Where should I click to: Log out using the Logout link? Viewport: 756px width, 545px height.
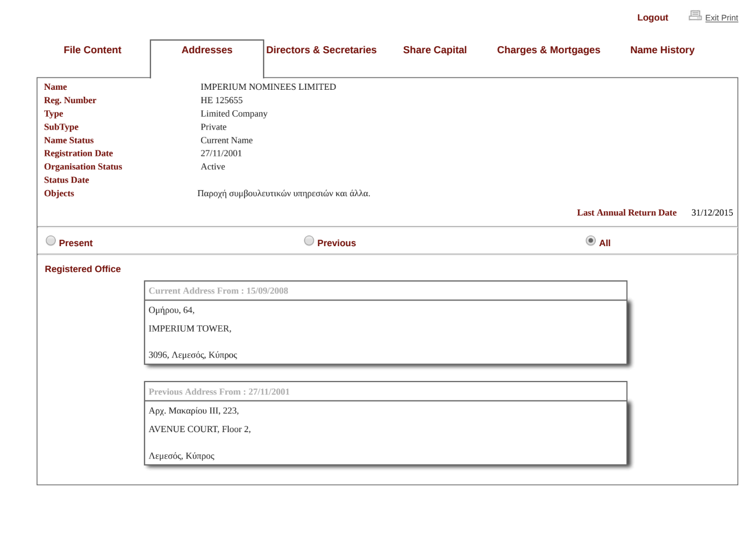coord(652,18)
